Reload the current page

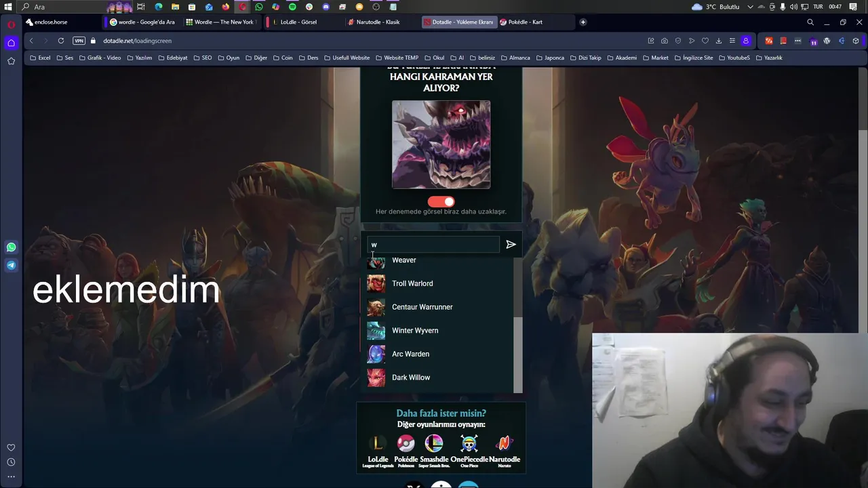click(61, 41)
